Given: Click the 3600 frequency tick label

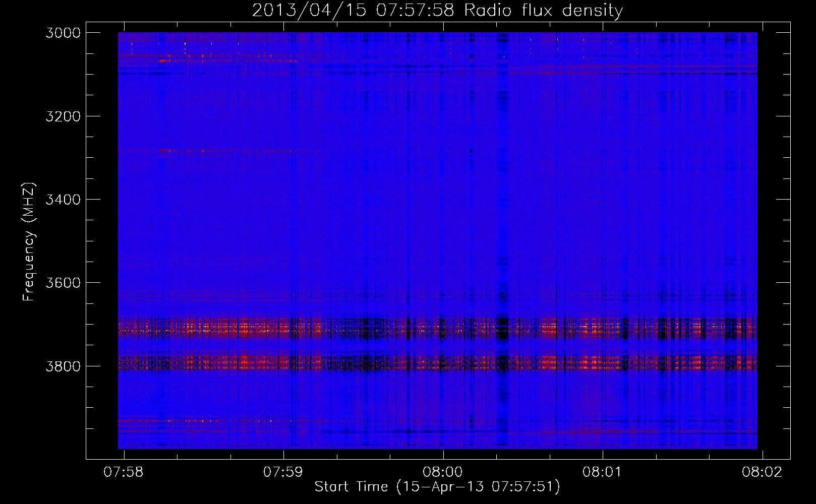Looking at the screenshot, I should point(63,283).
